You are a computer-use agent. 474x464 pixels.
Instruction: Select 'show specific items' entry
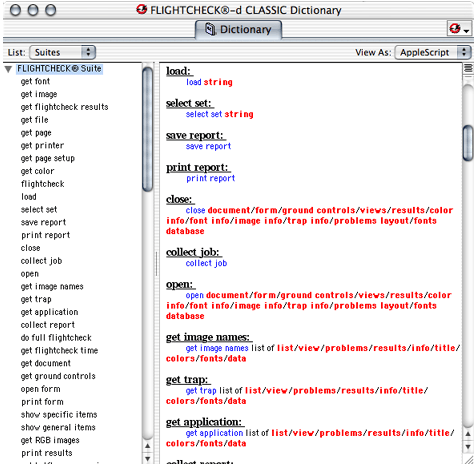tap(59, 415)
